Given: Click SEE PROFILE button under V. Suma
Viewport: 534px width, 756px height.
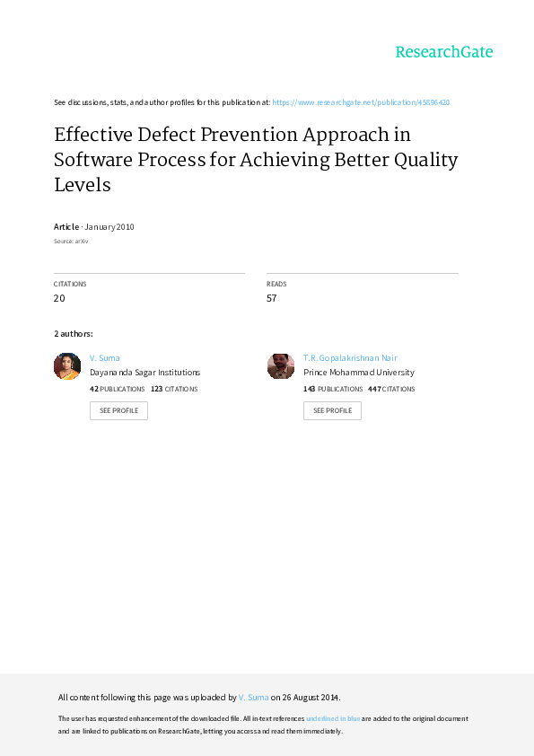Looking at the screenshot, I should [x=118, y=411].
